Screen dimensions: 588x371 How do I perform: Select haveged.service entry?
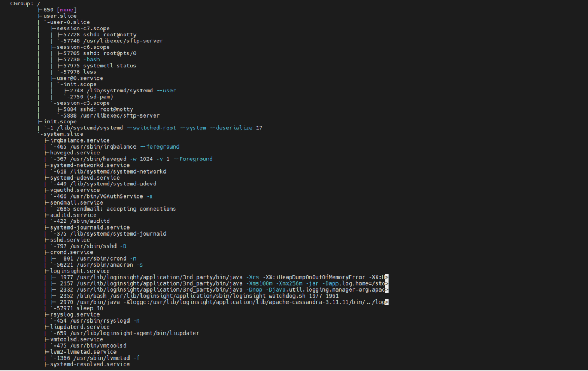click(75, 153)
